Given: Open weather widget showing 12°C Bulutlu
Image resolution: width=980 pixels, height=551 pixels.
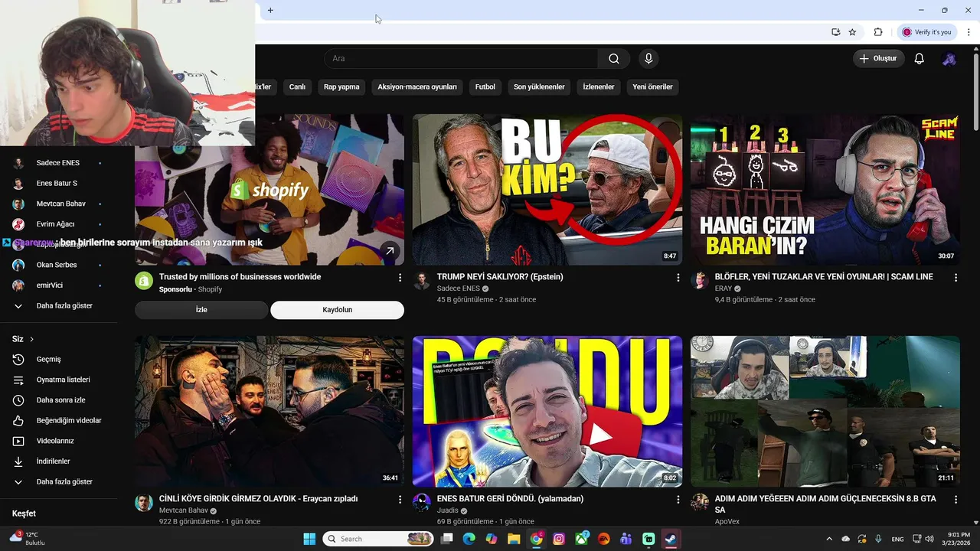Looking at the screenshot, I should coord(28,539).
